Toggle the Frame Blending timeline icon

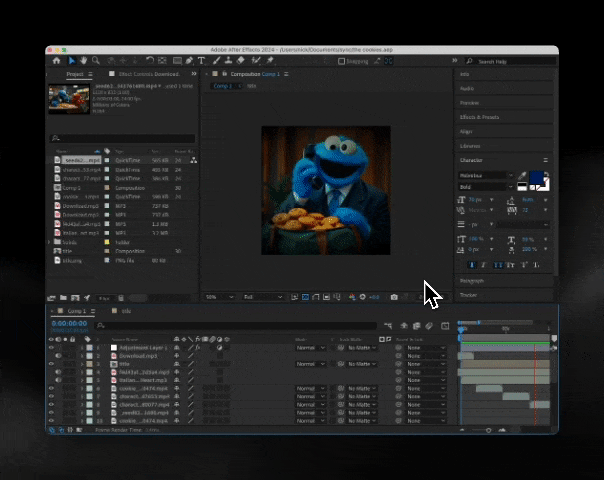click(416, 326)
